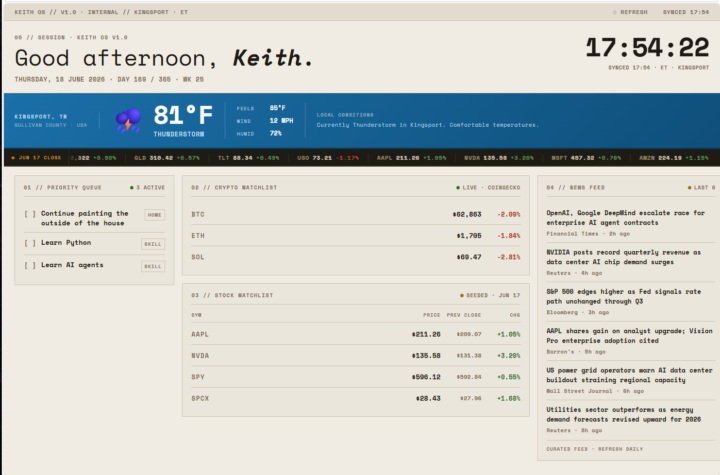Click the CHG column header in stocks
Screen dimensions: 720x475
click(515, 315)
